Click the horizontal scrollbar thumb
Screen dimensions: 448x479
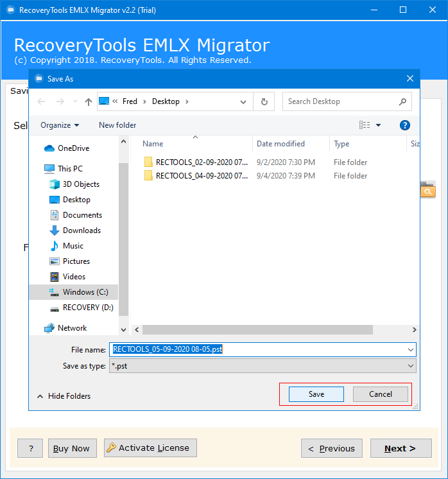tap(257, 329)
